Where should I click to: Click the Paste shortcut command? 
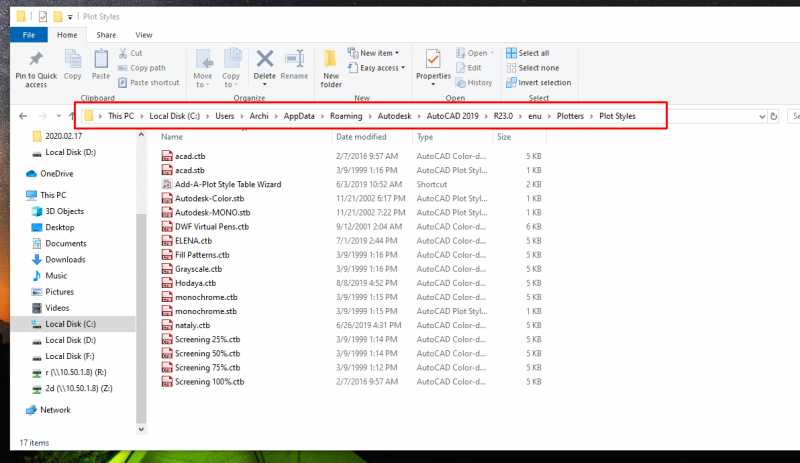(148, 83)
